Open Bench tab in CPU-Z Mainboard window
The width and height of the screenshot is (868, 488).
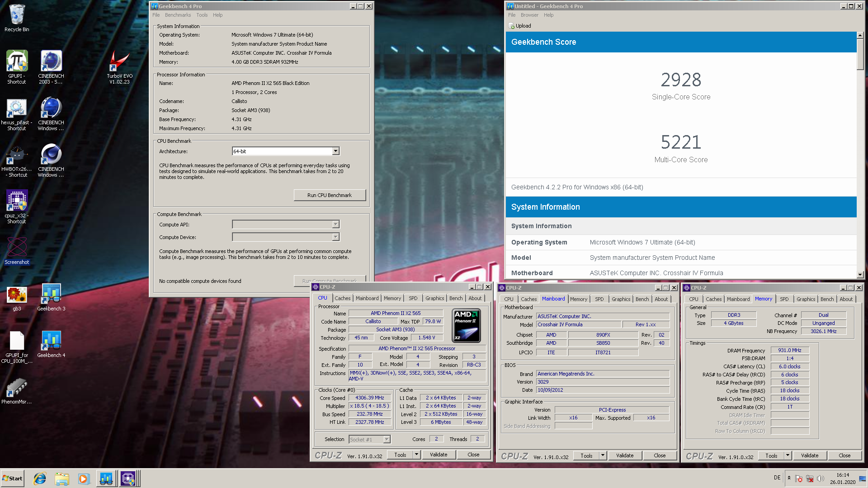point(642,299)
